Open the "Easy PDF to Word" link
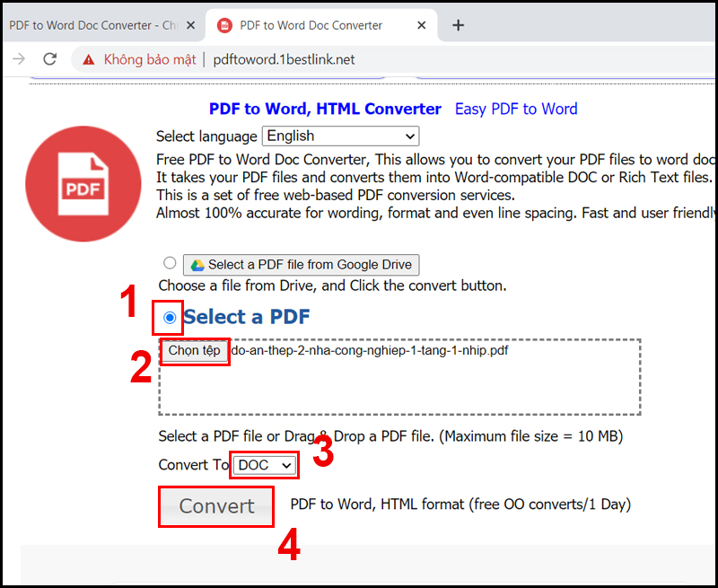 516,109
